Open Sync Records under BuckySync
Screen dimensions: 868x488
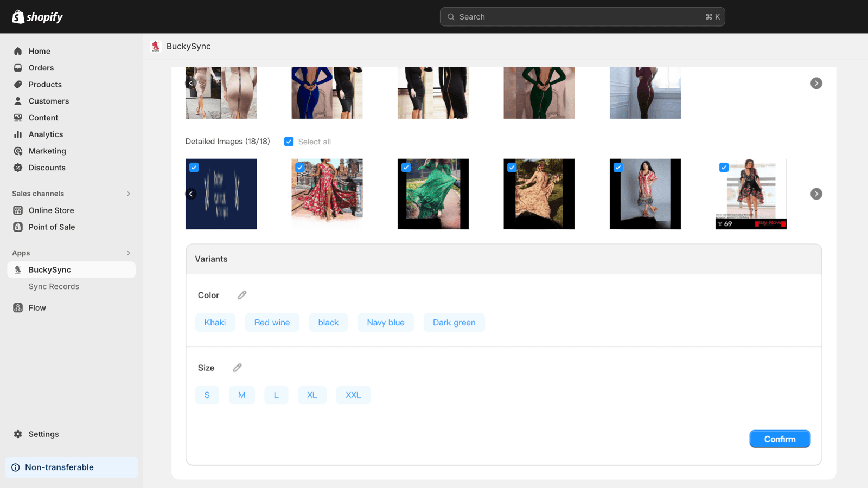[54, 286]
